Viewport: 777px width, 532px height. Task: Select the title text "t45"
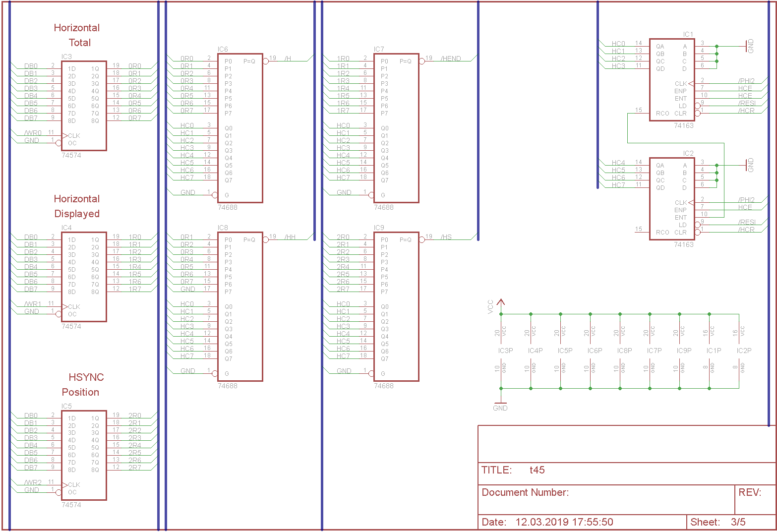click(537, 470)
